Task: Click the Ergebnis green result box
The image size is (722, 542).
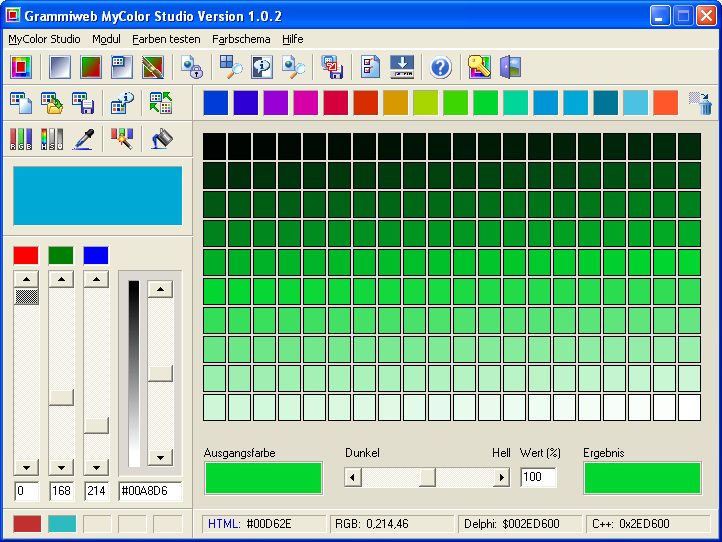Action: pos(643,478)
